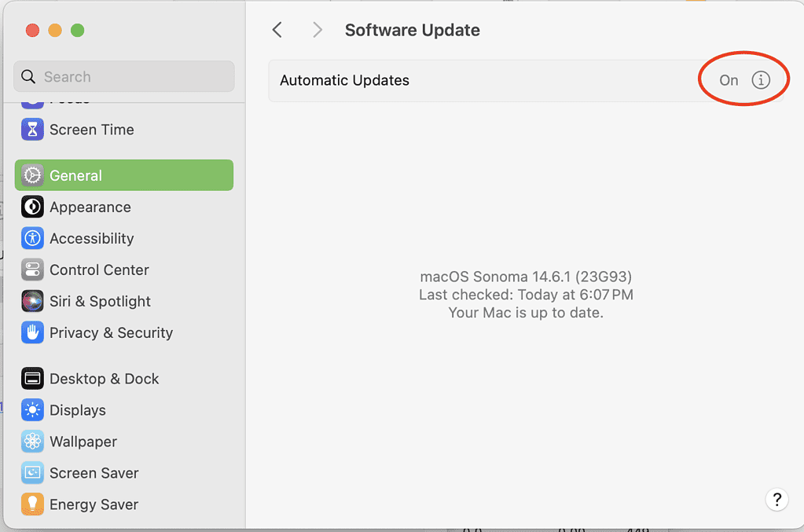Go back with the left chevron
Viewport: 804px width, 532px height.
(277, 30)
